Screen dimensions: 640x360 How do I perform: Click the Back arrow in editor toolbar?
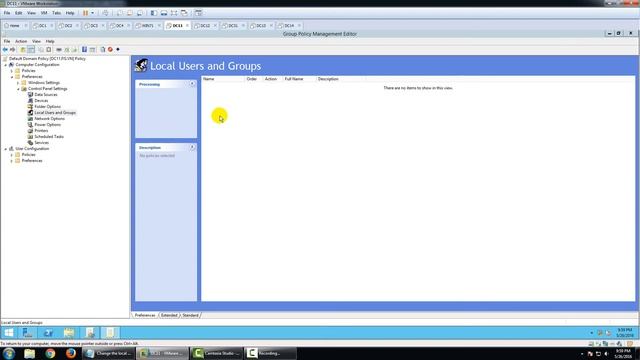click(5, 49)
